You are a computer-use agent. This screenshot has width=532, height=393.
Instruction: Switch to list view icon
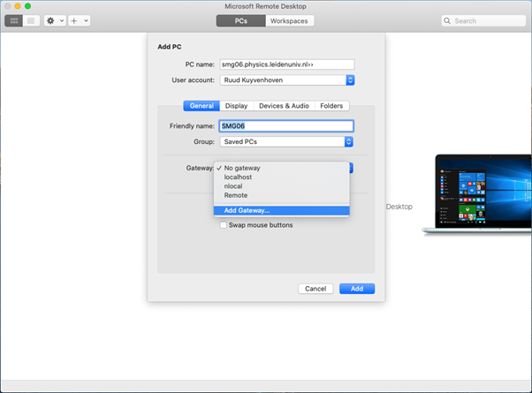click(32, 20)
